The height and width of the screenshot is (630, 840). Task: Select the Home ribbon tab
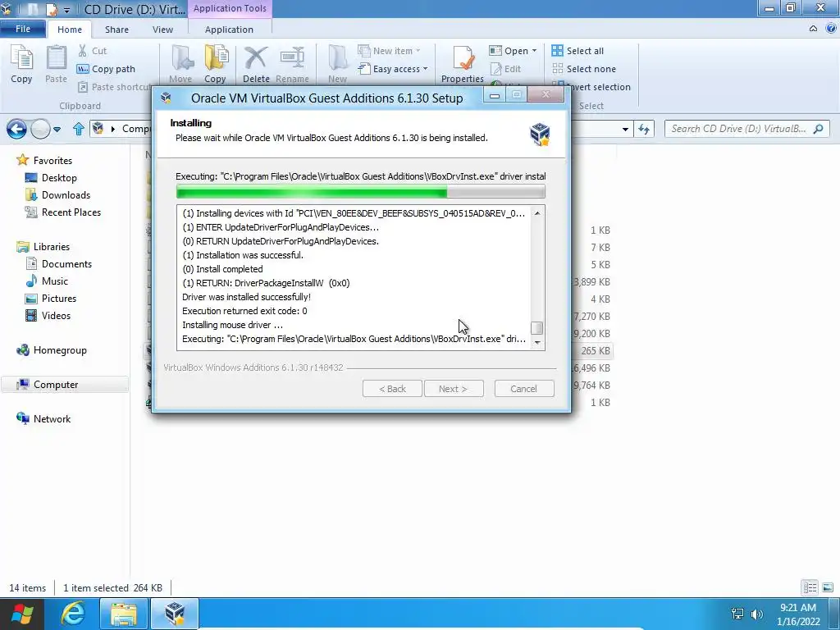click(x=70, y=30)
